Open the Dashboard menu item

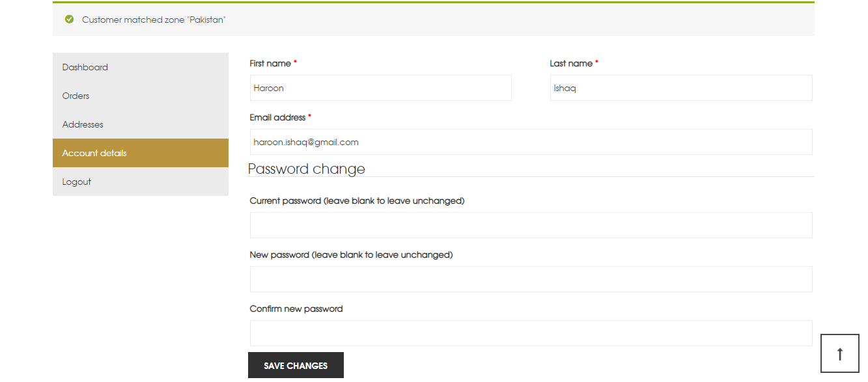tap(141, 67)
